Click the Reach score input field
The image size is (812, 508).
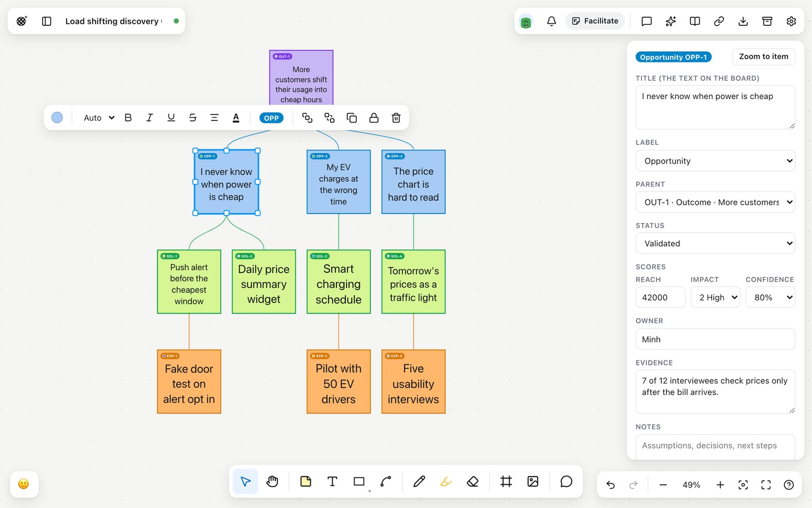[660, 298]
